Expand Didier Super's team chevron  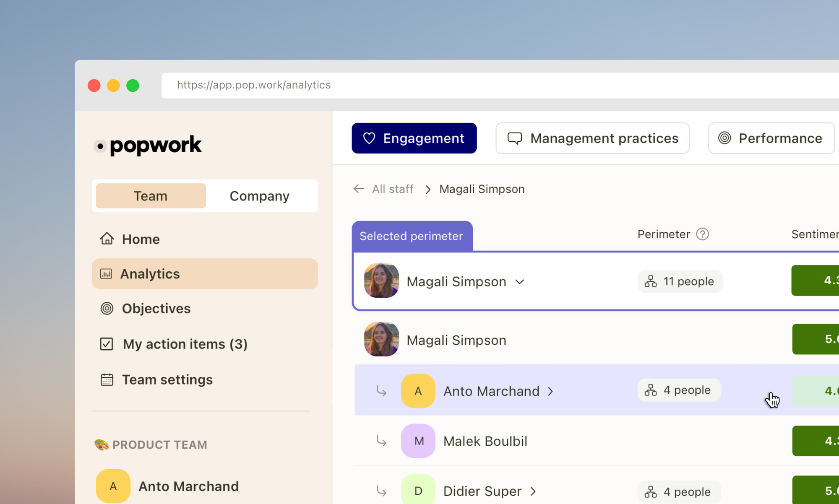click(533, 491)
